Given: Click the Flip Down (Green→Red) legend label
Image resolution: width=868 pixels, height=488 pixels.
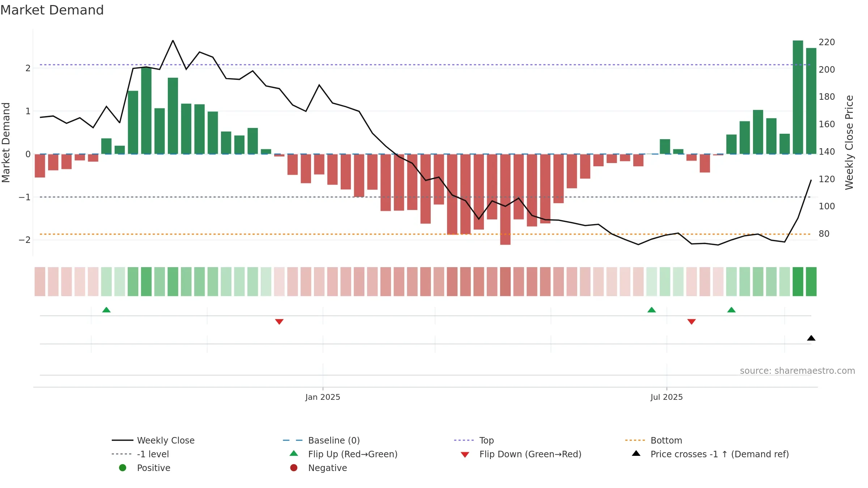Looking at the screenshot, I should click(x=530, y=454).
